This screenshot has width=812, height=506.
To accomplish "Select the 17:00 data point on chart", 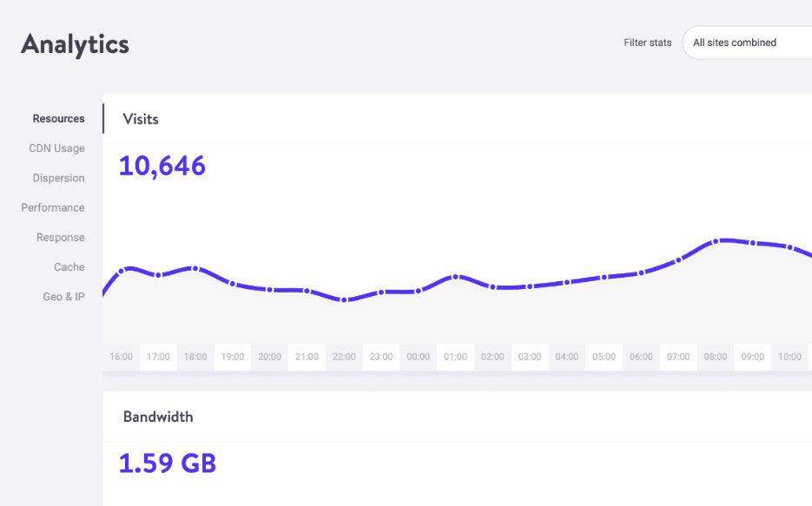I will [x=158, y=275].
